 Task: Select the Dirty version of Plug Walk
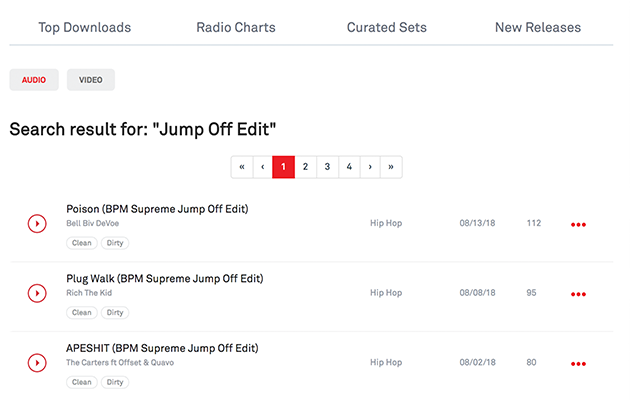tap(115, 312)
